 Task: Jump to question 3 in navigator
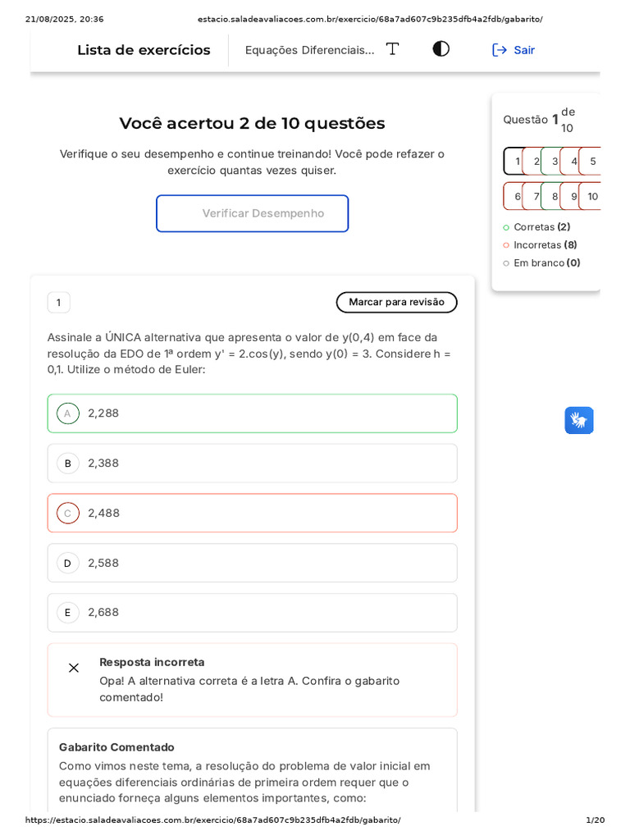554,162
